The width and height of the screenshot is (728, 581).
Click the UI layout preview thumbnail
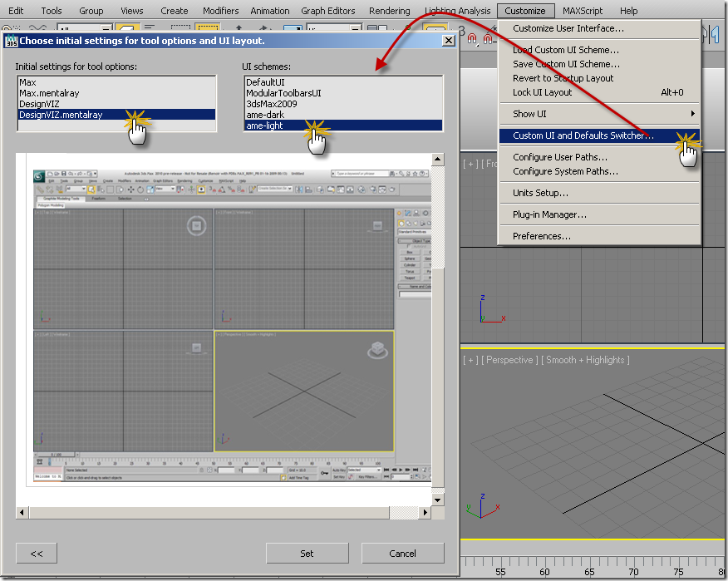point(232,325)
